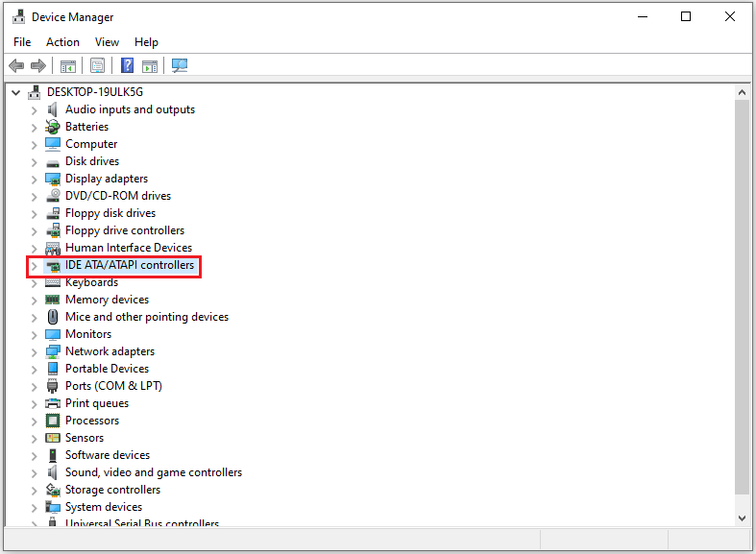
Task: Open the Properties toolbar icon
Action: pos(97,65)
